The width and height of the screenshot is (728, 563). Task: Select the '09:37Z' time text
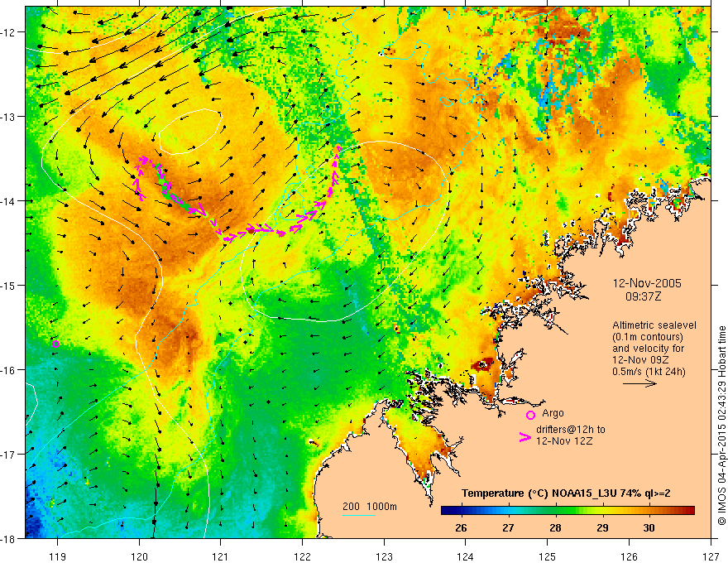[643, 296]
